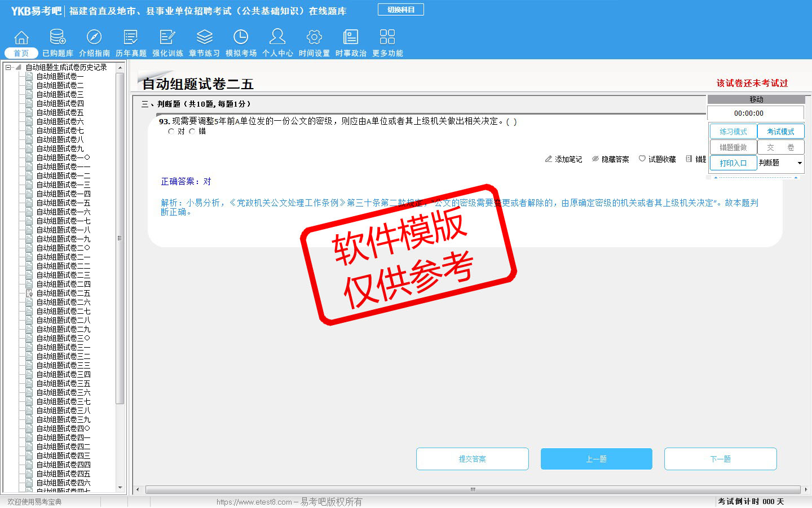This screenshot has width=812, height=508.
Task: Click the 提交答案 button
Action: (x=472, y=459)
